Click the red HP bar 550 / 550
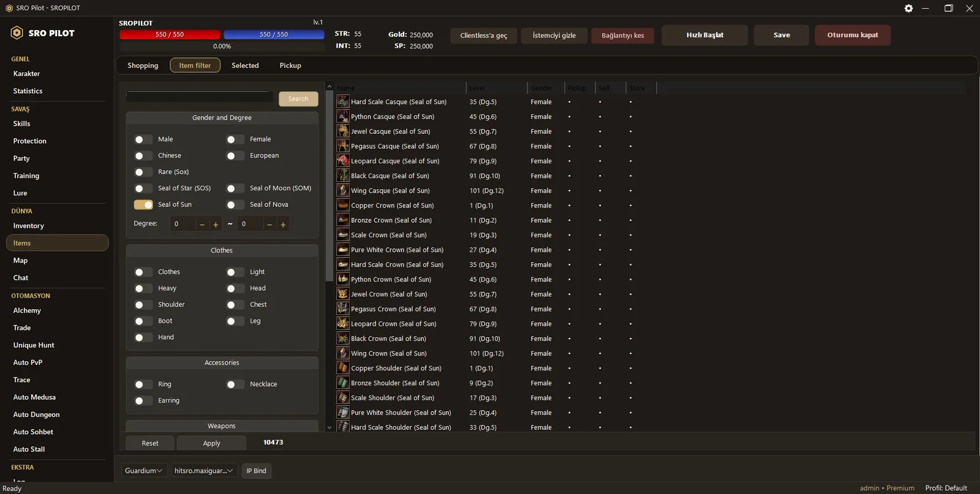Viewport: 980px width, 494px height. 170,35
